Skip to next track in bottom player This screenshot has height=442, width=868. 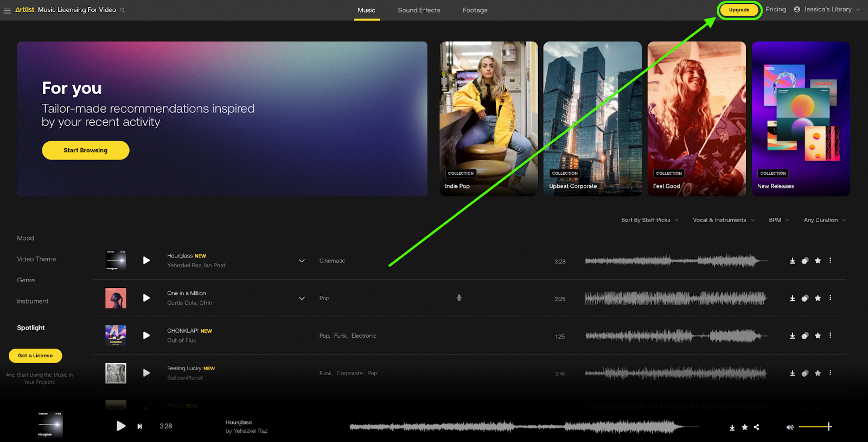click(140, 426)
